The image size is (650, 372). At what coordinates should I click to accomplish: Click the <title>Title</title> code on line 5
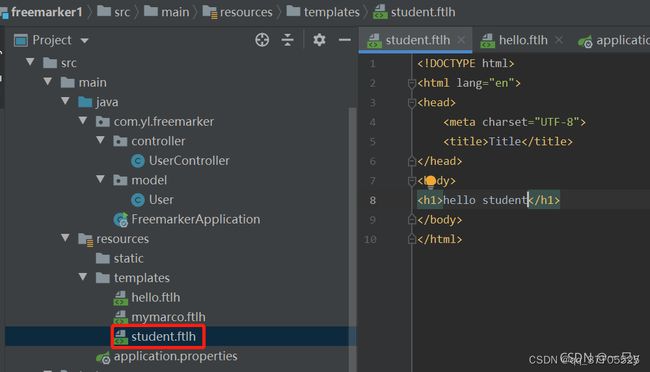(508, 142)
